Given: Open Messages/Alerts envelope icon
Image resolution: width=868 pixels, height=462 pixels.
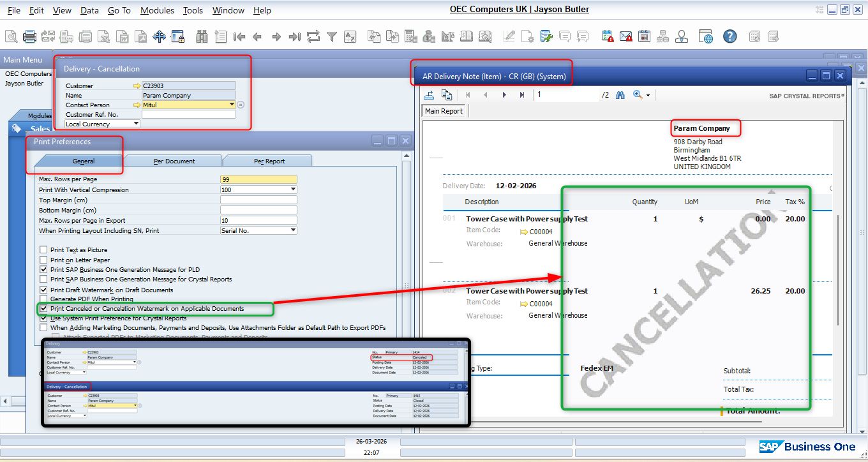Looking at the screenshot, I should (x=626, y=36).
